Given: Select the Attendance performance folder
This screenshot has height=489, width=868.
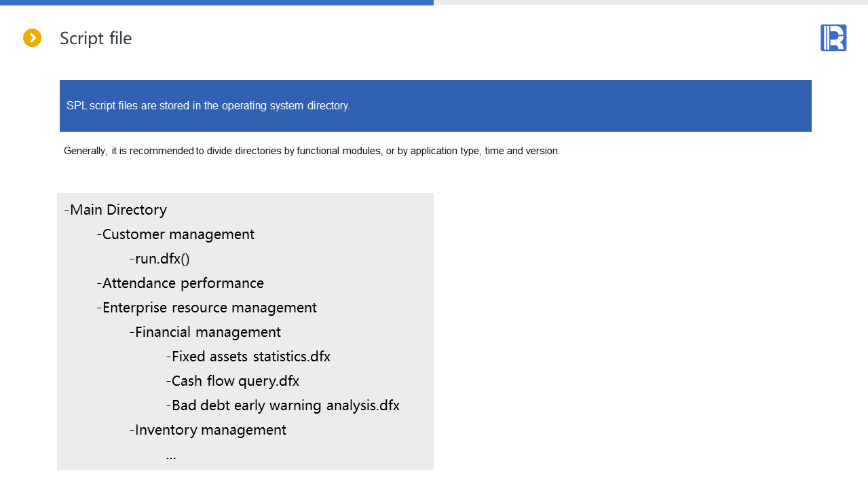Looking at the screenshot, I should (x=183, y=283).
